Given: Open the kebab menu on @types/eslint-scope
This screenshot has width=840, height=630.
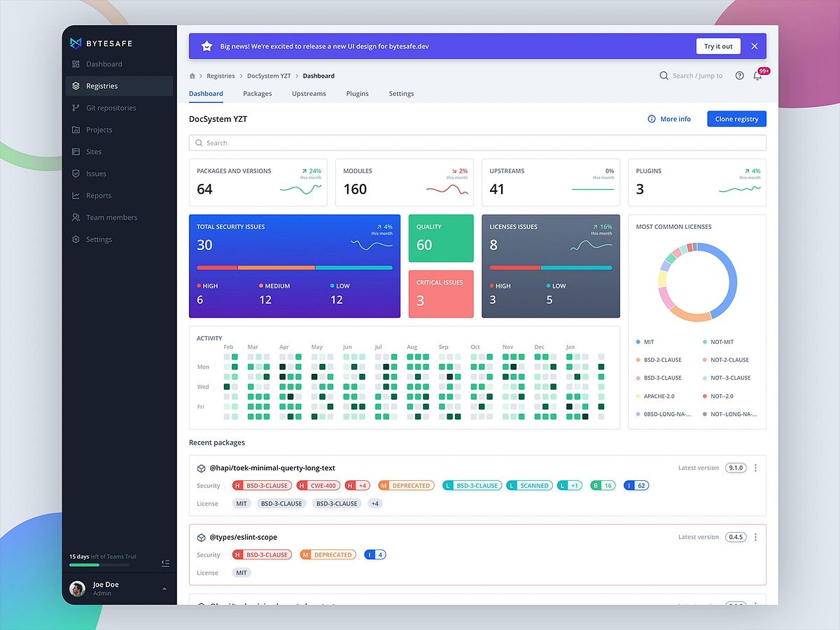Looking at the screenshot, I should click(755, 537).
